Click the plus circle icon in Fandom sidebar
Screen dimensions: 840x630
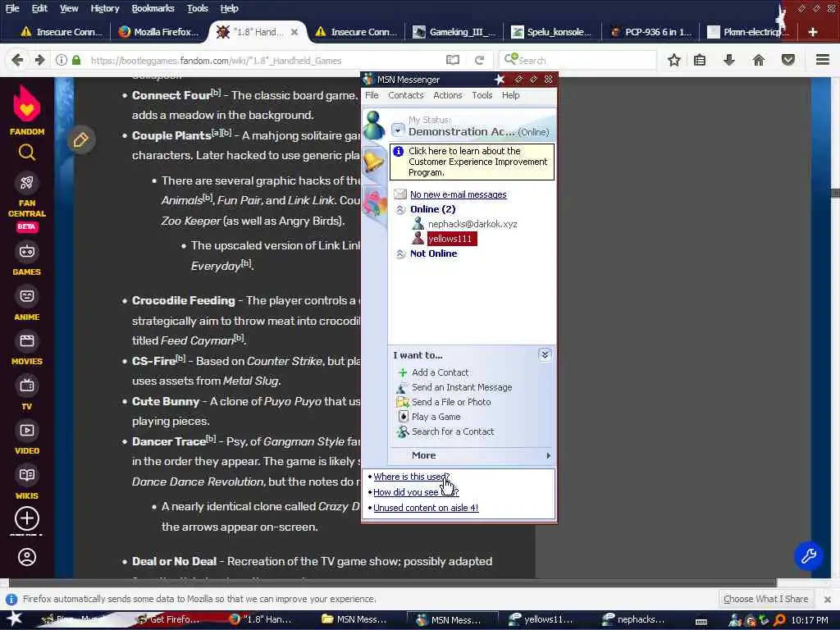[27, 518]
